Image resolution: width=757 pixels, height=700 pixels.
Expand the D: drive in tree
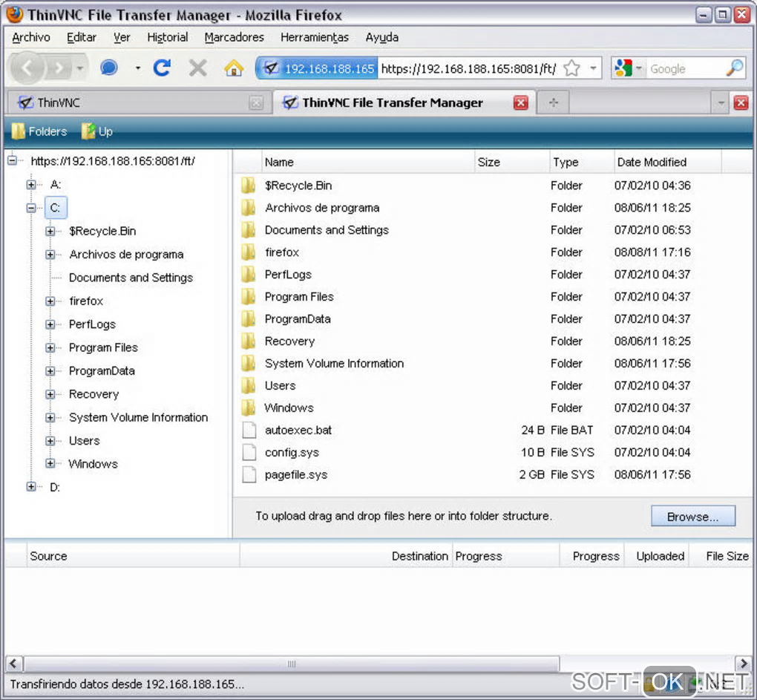(31, 487)
